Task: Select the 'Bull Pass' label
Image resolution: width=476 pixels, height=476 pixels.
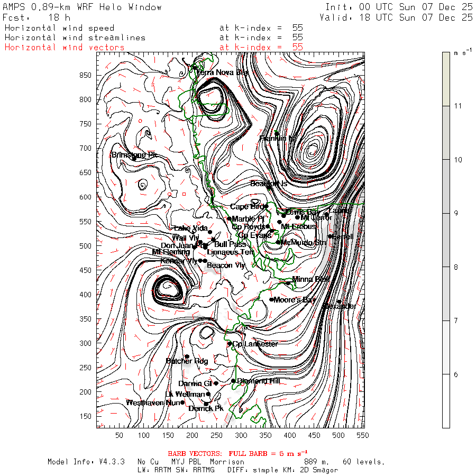Action: click(x=230, y=244)
